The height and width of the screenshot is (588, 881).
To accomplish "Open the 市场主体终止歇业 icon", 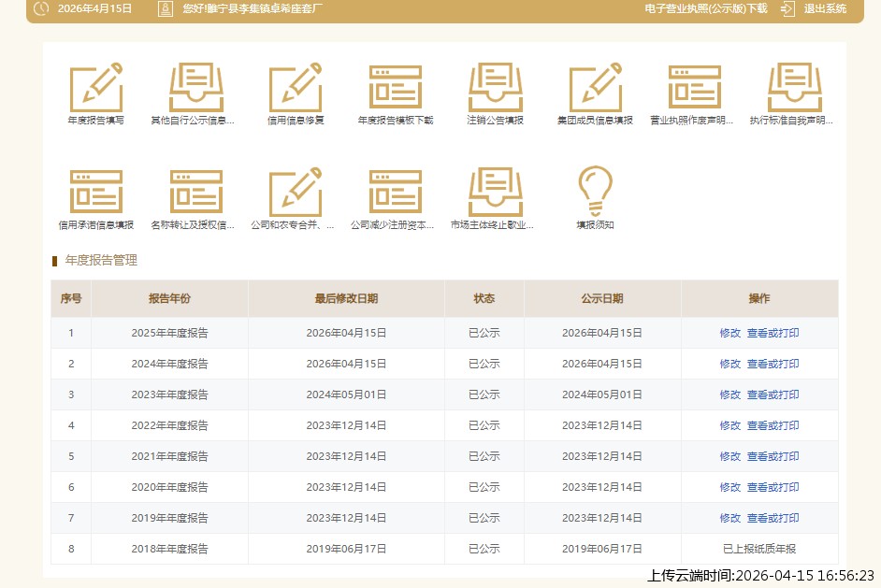I will click(495, 193).
